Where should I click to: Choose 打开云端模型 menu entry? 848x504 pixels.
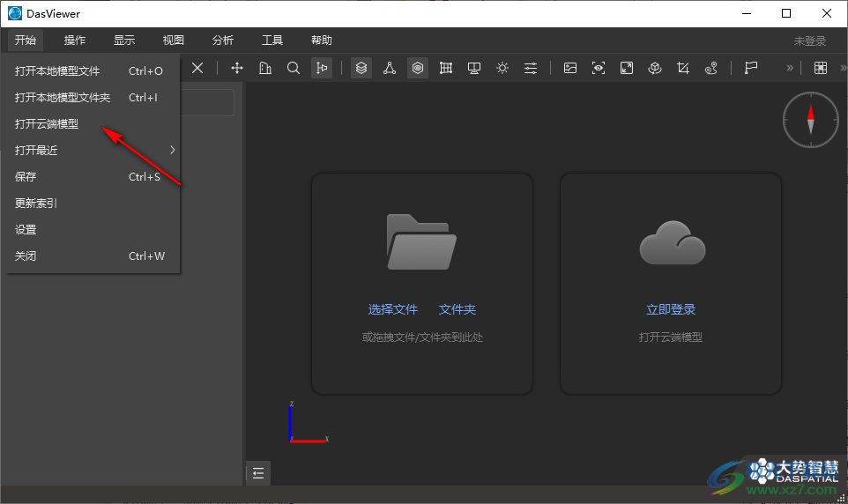pos(93,124)
